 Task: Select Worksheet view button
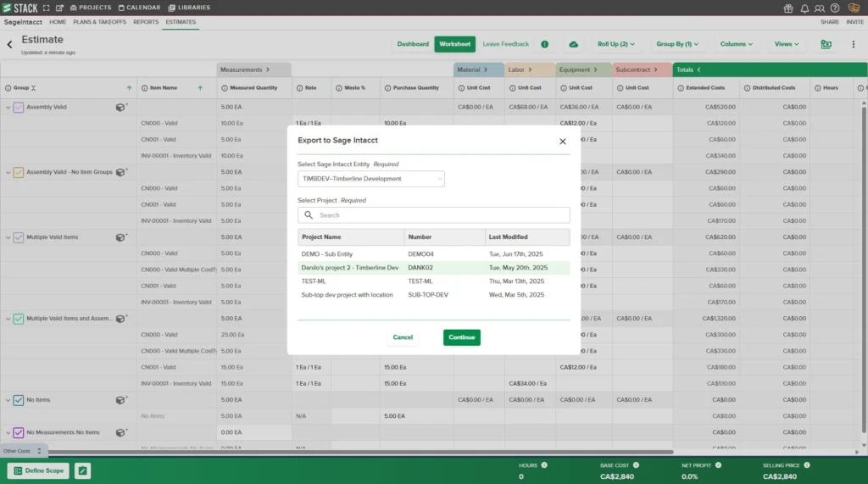tap(455, 44)
